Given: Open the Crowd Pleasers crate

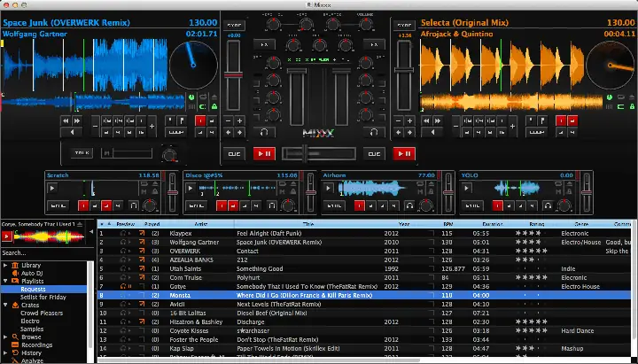Looking at the screenshot, I should 42,314.
